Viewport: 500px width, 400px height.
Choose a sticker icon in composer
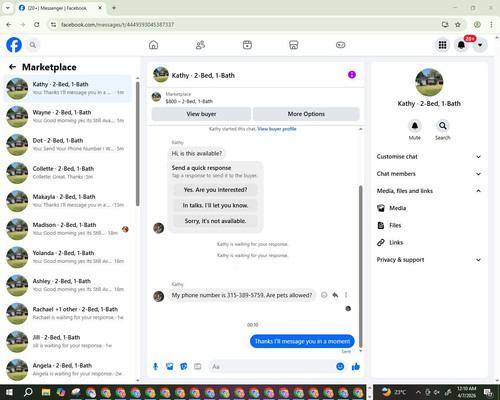coord(184,367)
